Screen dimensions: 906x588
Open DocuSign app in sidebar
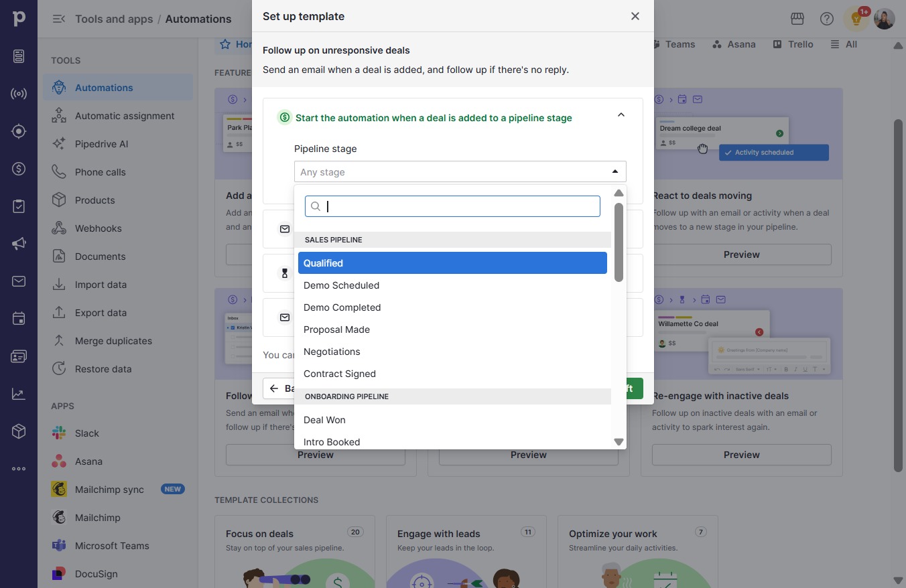point(118,574)
